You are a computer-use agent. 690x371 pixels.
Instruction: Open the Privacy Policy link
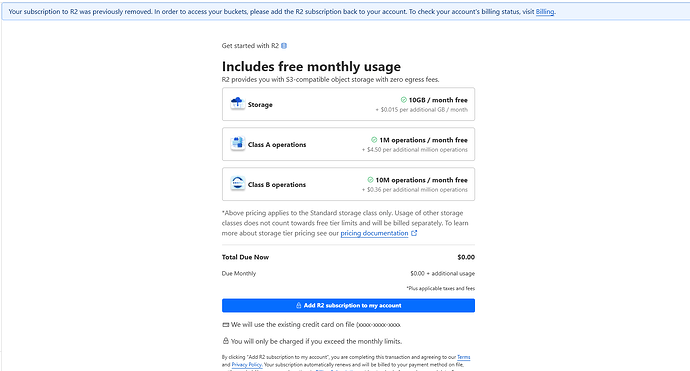[246, 365]
